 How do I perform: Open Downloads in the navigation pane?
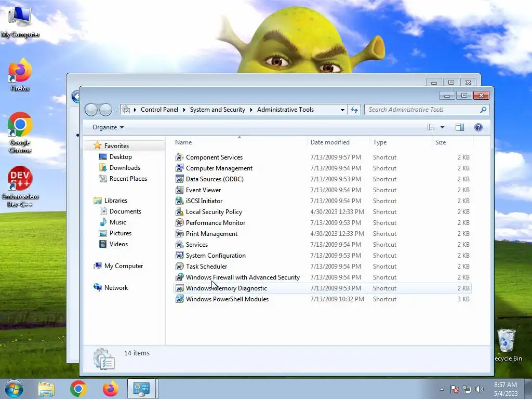tap(125, 168)
